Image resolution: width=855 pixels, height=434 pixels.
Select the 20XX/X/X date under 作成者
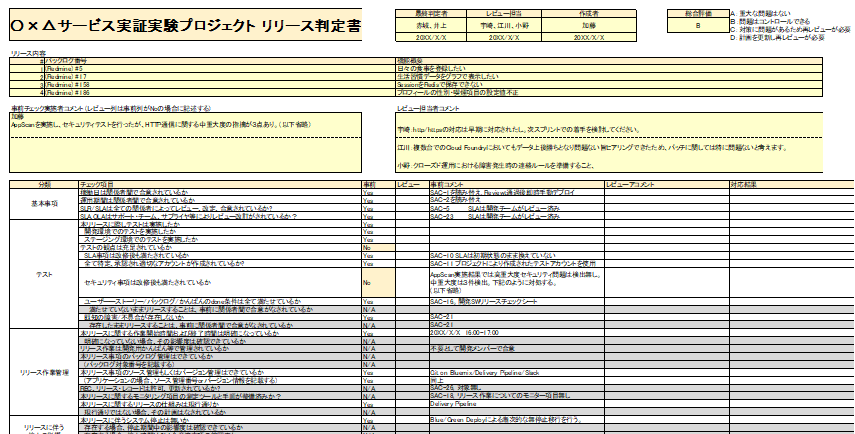pos(589,38)
